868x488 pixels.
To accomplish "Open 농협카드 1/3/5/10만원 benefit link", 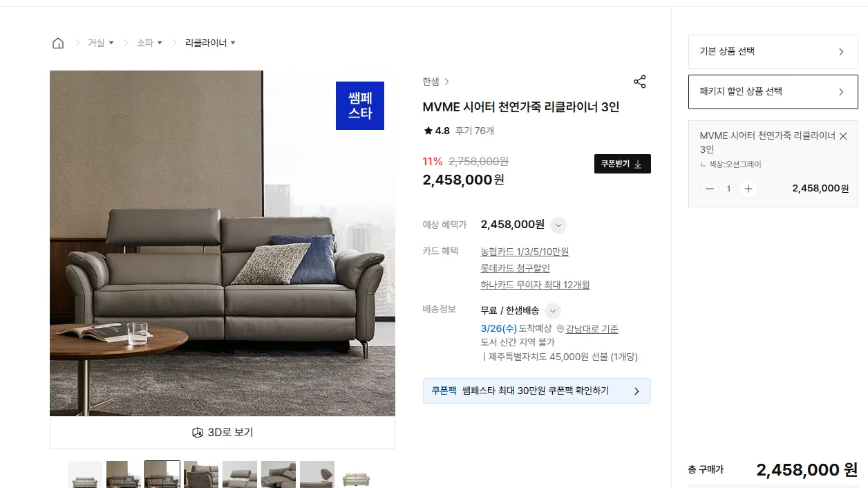I will click(525, 252).
